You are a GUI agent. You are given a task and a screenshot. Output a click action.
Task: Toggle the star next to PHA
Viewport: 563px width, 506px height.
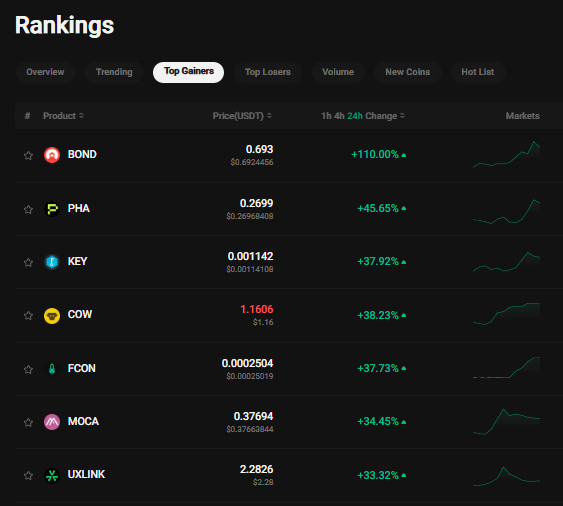[x=28, y=209]
